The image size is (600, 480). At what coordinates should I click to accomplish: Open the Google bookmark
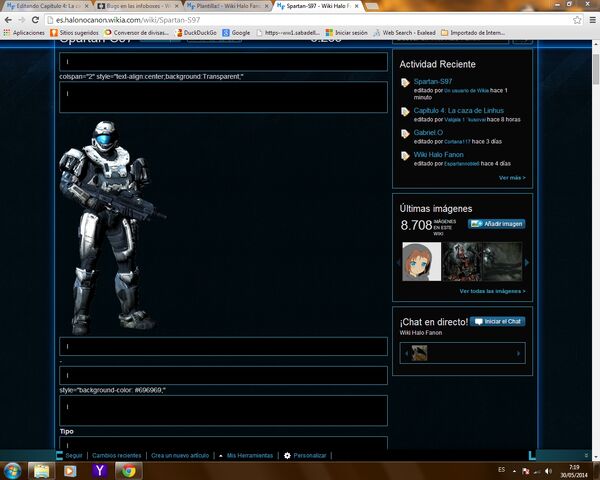tap(236, 33)
